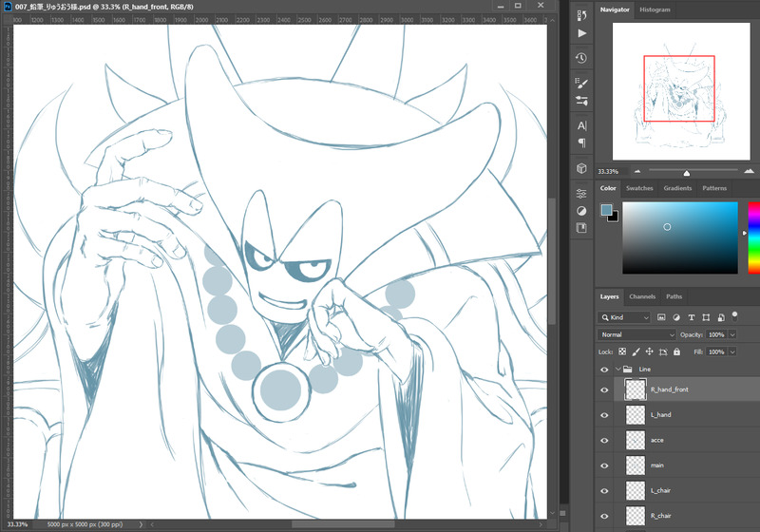
Task: Open the History panel icon
Action: (x=581, y=58)
